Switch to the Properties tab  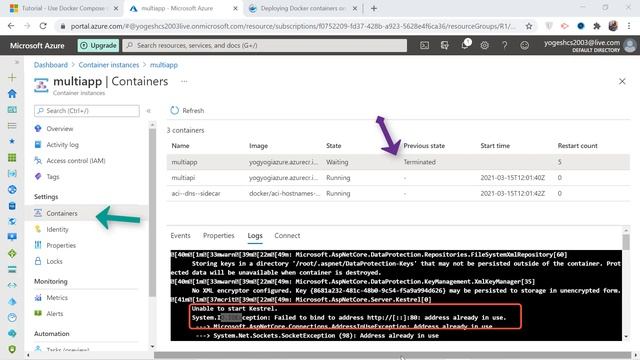(x=219, y=236)
